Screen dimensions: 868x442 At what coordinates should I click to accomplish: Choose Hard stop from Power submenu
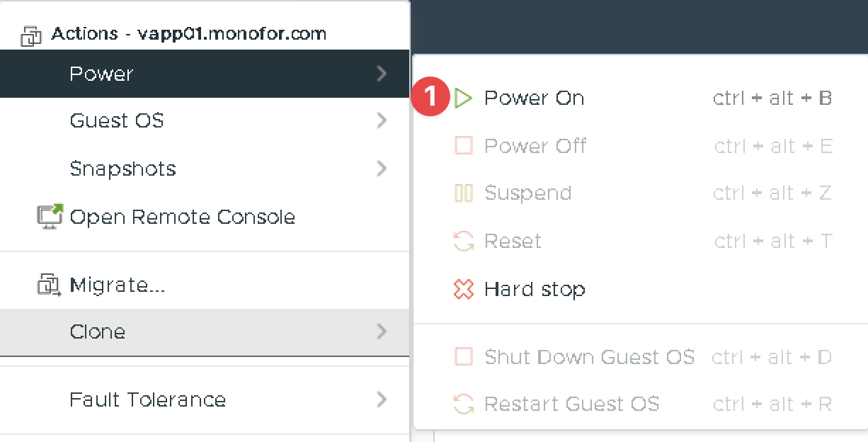coord(535,289)
